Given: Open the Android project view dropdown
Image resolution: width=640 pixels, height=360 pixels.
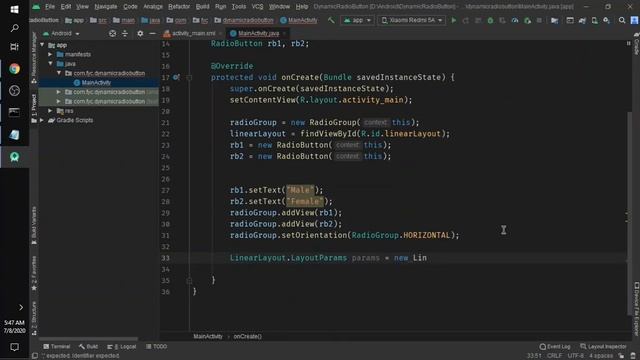Looking at the screenshot, I should tap(62, 33).
